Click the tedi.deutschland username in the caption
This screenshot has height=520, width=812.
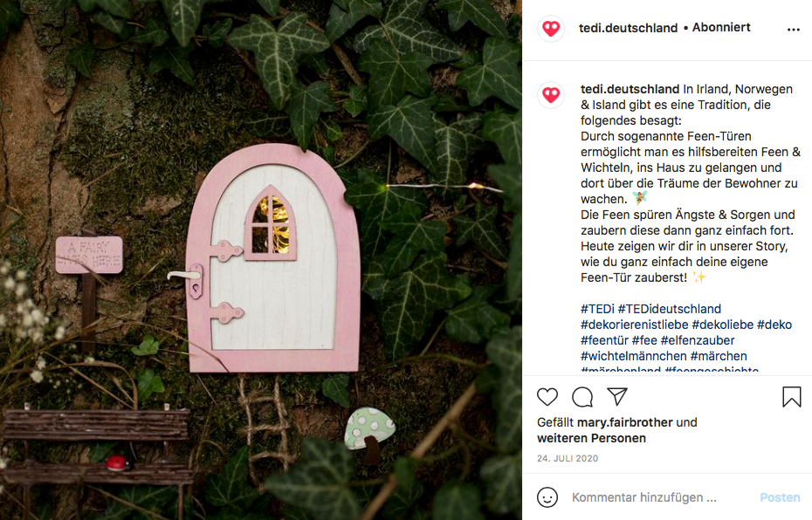tap(630, 89)
